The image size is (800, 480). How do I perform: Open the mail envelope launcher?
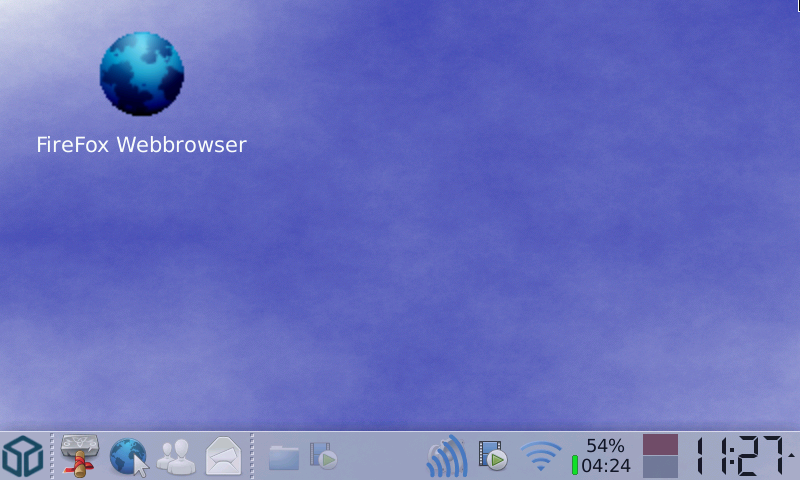pos(224,457)
